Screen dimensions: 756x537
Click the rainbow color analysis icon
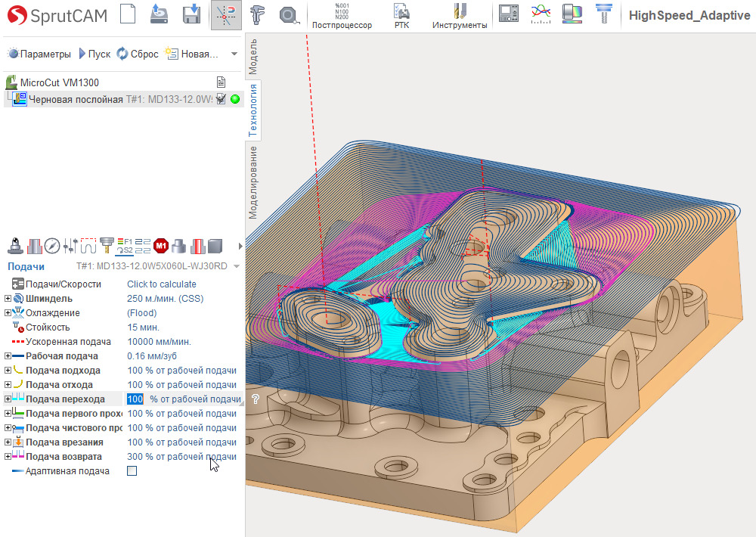(572, 14)
